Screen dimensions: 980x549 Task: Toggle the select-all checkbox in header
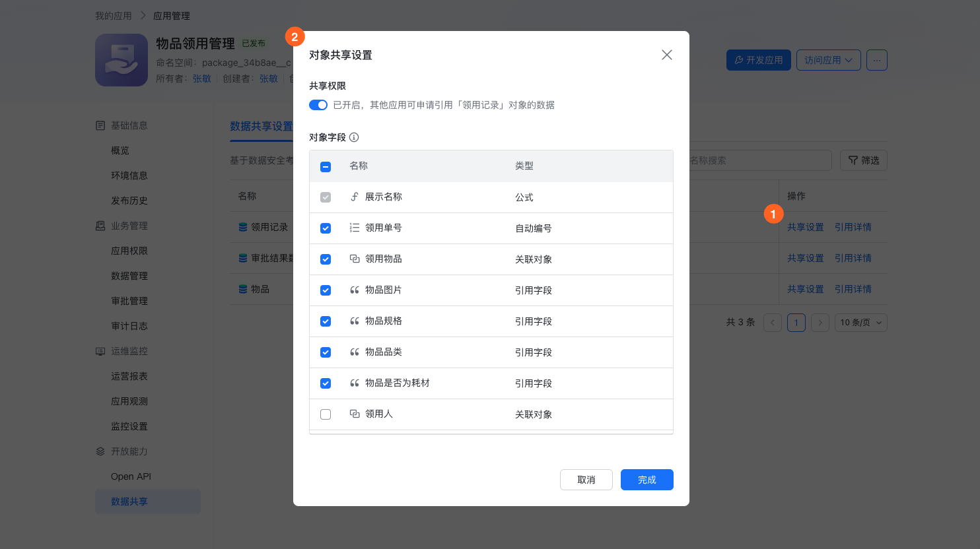pyautogui.click(x=326, y=166)
